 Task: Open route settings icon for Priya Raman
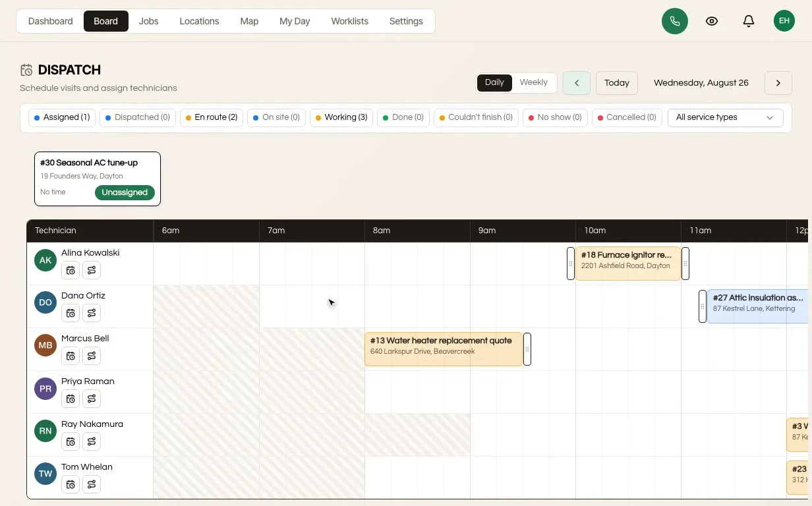pos(92,399)
